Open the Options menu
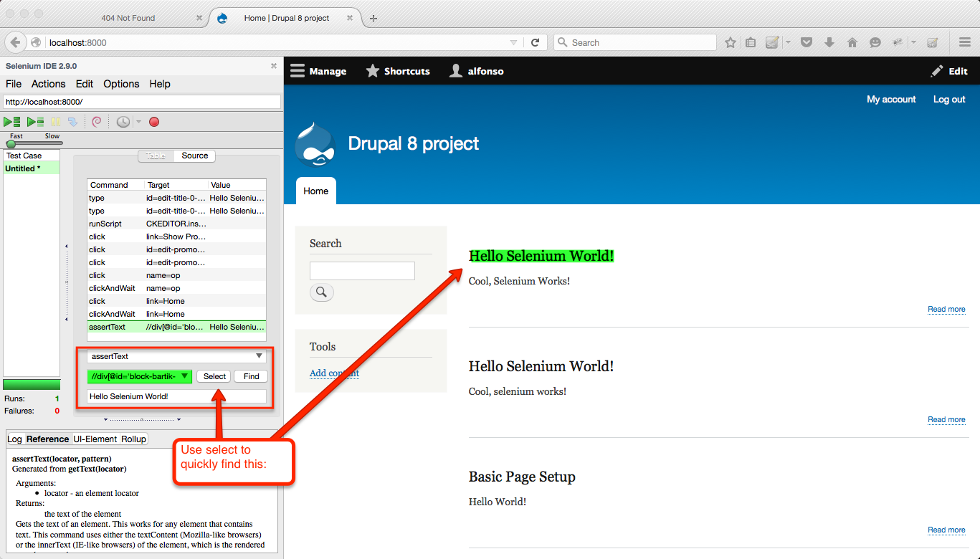980x559 pixels. coord(121,84)
